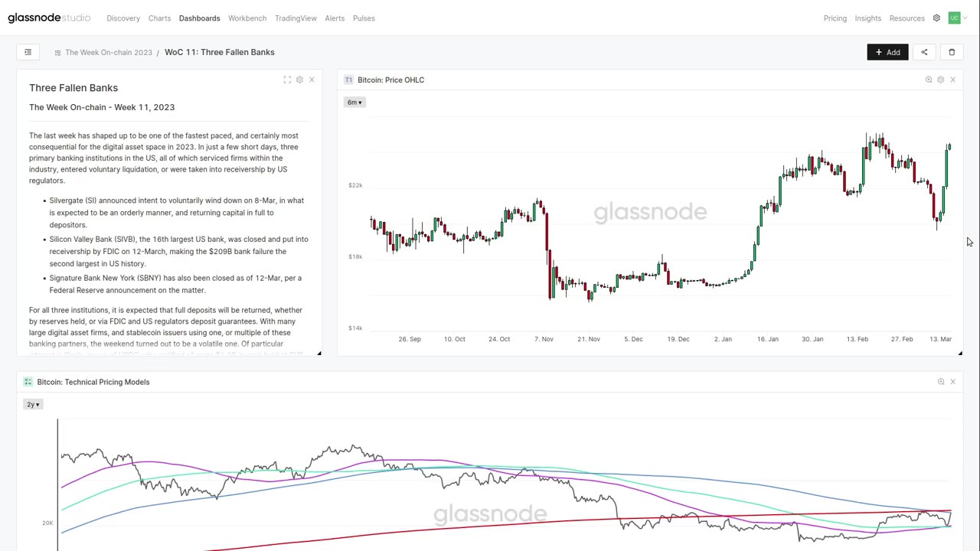Image resolution: width=980 pixels, height=551 pixels.
Task: Click the 7. Nov date axis label
Action: click(544, 339)
